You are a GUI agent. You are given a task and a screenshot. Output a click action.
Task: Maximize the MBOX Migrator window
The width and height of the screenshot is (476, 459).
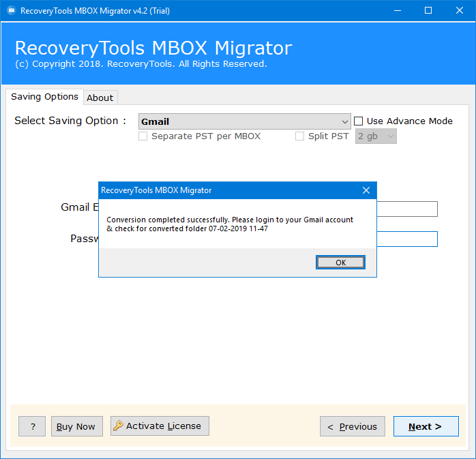(x=428, y=11)
